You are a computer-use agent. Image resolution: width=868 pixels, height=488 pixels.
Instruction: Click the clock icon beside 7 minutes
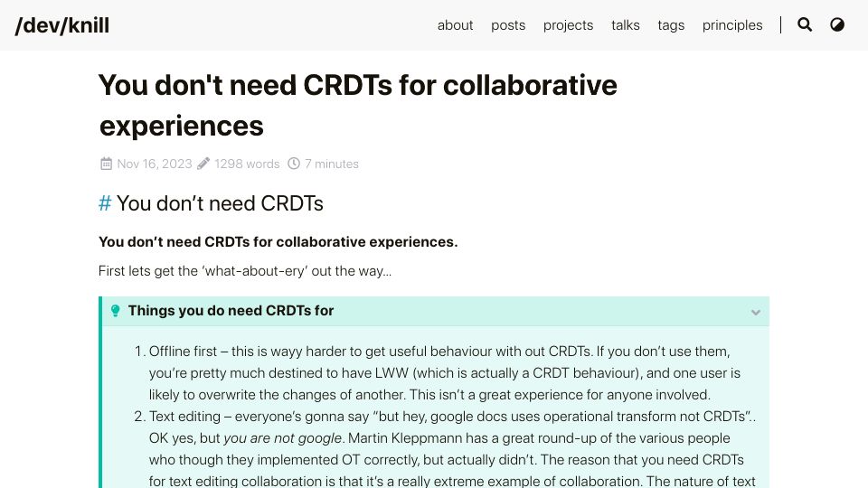pos(293,164)
